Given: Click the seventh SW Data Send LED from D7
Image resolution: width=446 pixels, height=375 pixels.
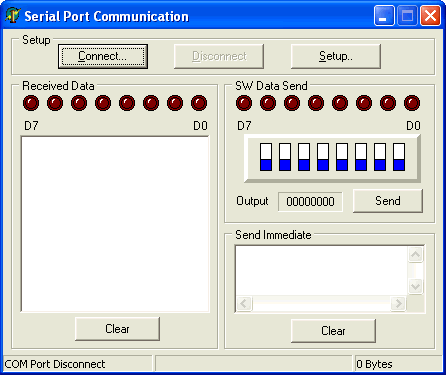Looking at the screenshot, I should click(388, 103).
